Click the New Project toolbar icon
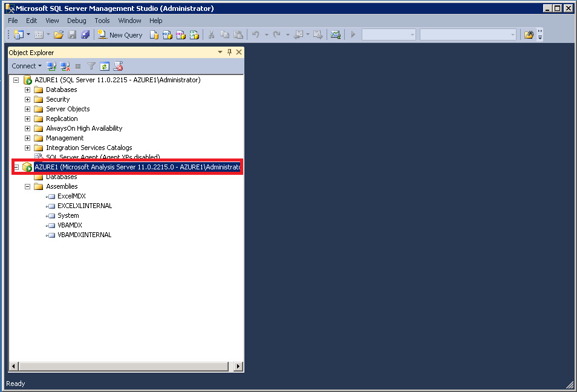Image resolution: width=577 pixels, height=392 pixels. [18, 34]
